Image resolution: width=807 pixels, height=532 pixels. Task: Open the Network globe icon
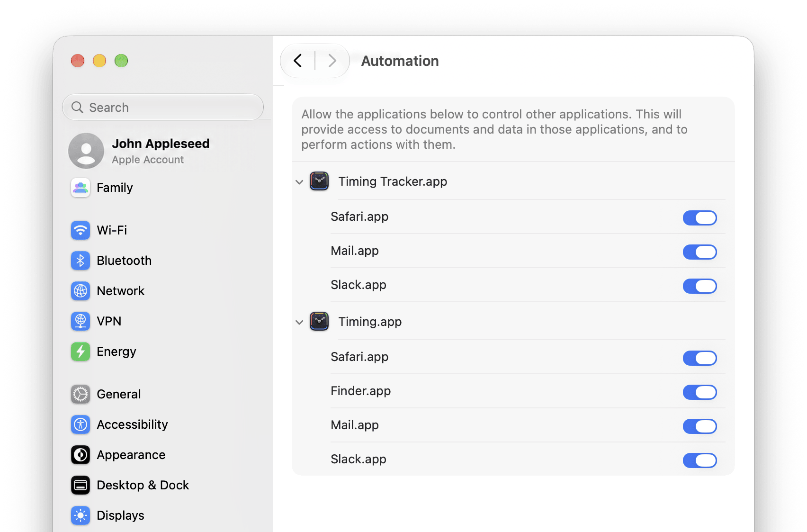(x=81, y=291)
